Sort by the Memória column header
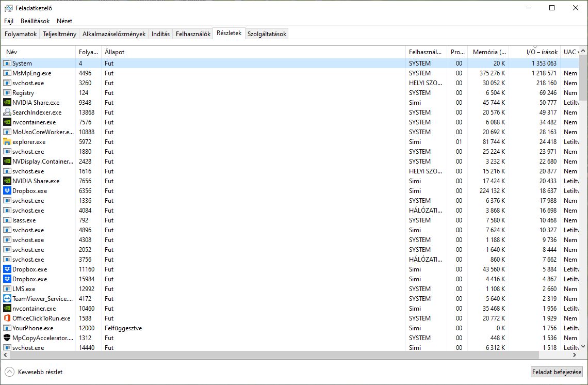Screen dimensions: 588x385 (x=488, y=52)
